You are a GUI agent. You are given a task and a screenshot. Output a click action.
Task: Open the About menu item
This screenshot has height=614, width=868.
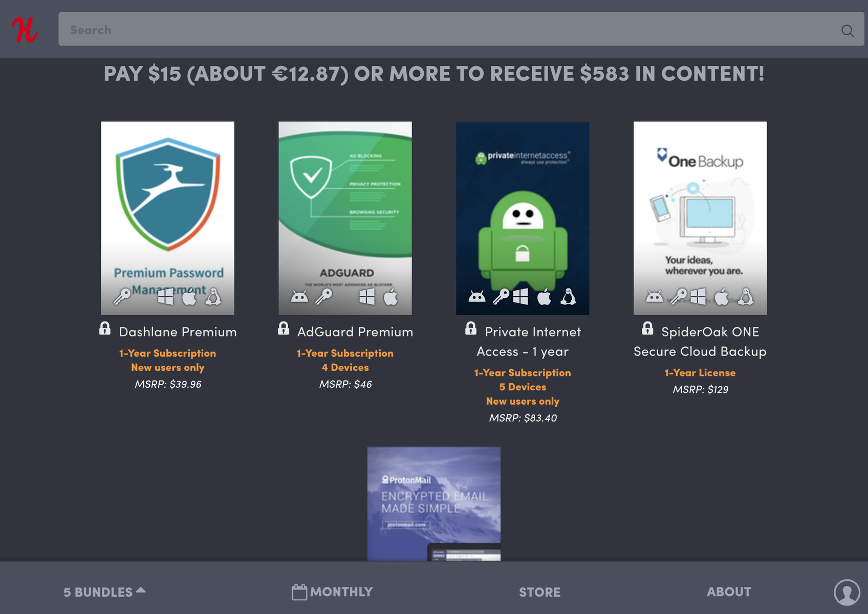click(x=729, y=592)
